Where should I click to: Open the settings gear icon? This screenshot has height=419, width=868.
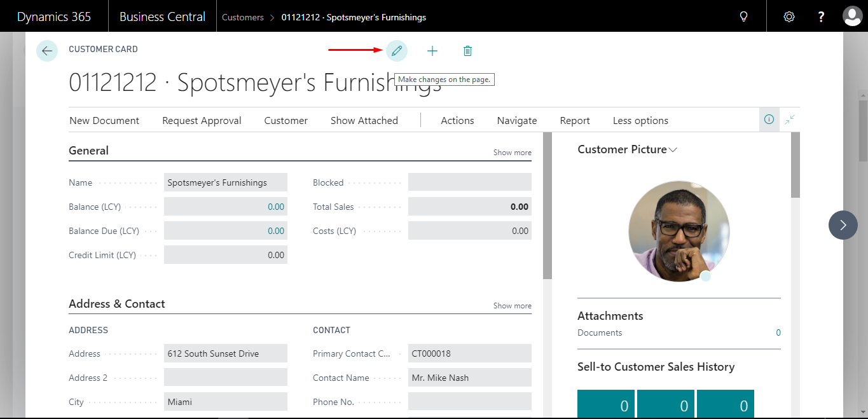(x=789, y=17)
